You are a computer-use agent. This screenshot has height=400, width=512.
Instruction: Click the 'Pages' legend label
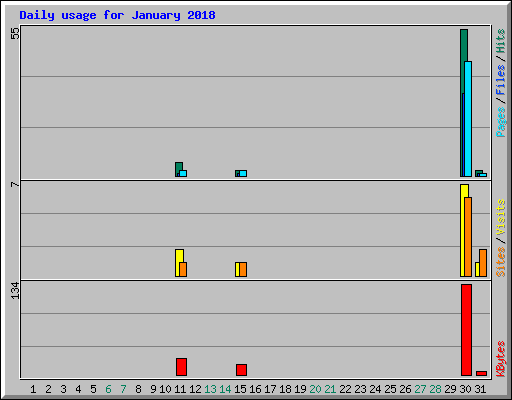[500, 122]
